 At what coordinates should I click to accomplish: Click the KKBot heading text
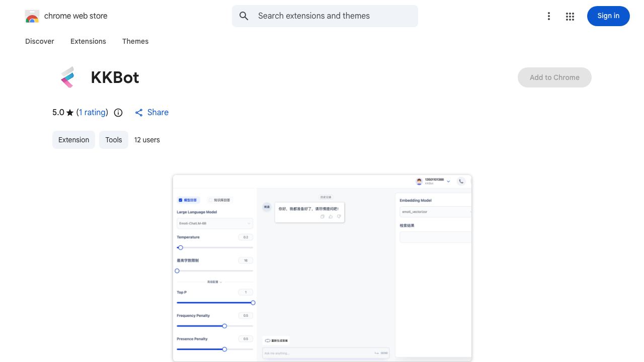click(115, 77)
